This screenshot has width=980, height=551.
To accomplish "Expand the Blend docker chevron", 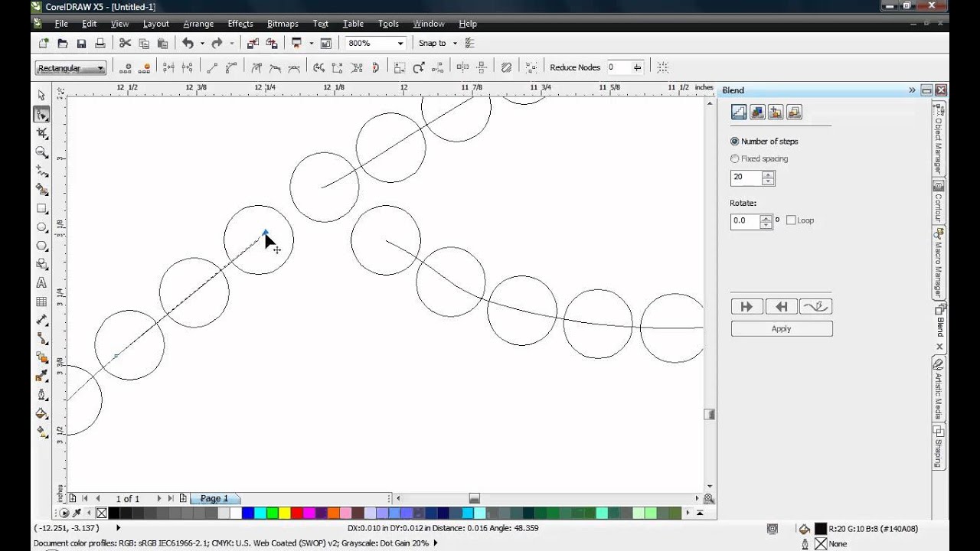I will click(x=912, y=90).
